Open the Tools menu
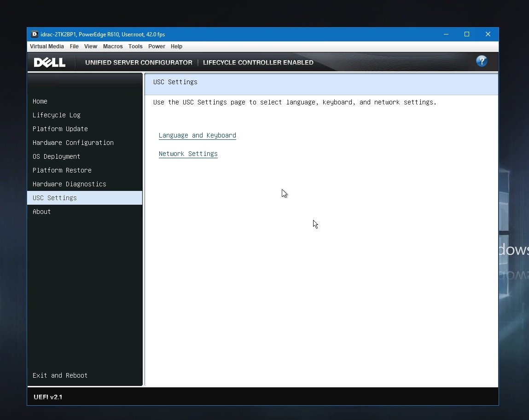Screen dimensions: 529x420 click(135, 46)
